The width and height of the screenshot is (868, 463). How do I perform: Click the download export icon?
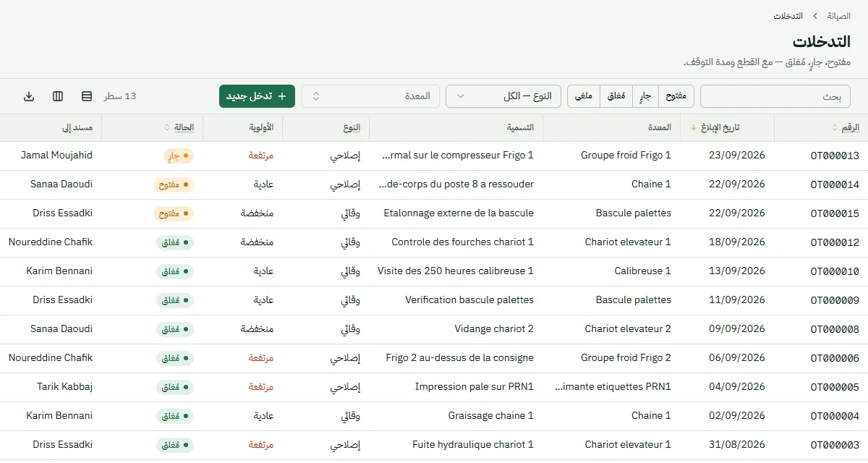29,96
